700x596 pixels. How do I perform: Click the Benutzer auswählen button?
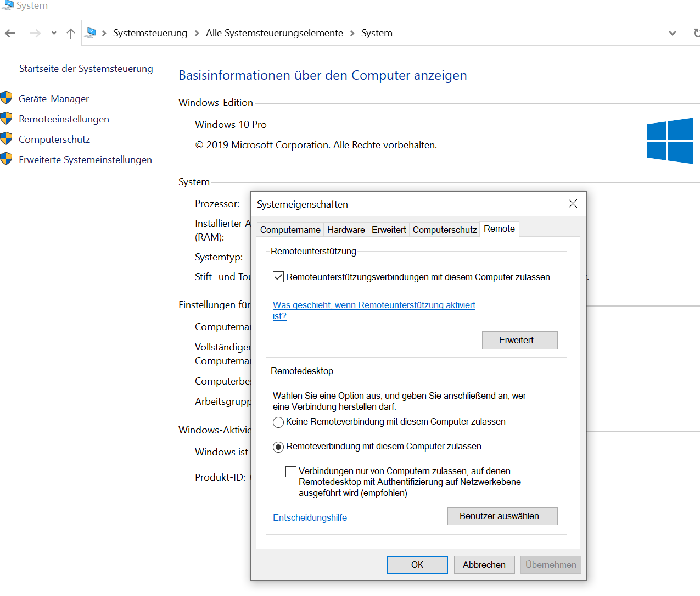click(502, 516)
